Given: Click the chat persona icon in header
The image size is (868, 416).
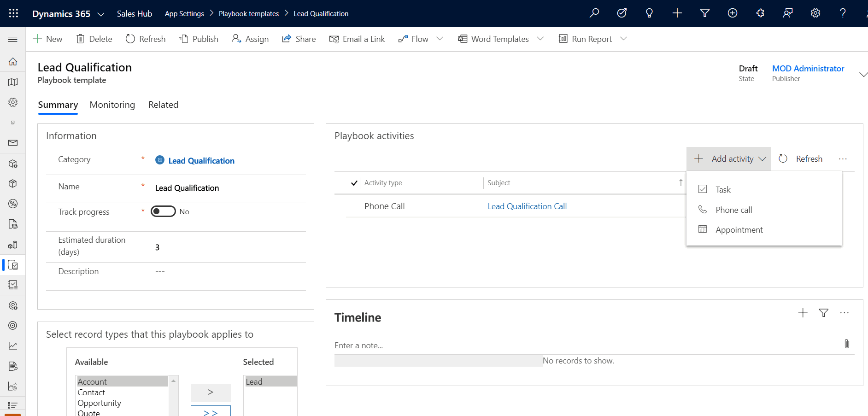Looking at the screenshot, I should 788,13.
